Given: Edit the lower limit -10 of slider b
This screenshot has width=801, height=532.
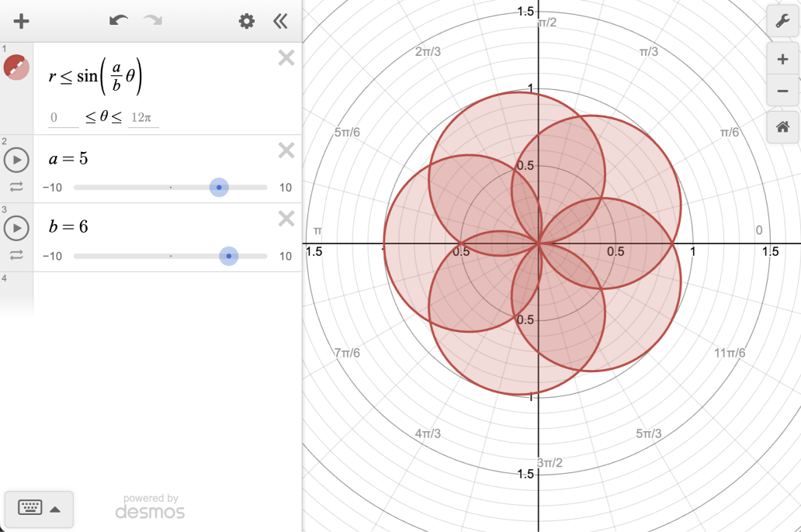Looking at the screenshot, I should coord(52,256).
